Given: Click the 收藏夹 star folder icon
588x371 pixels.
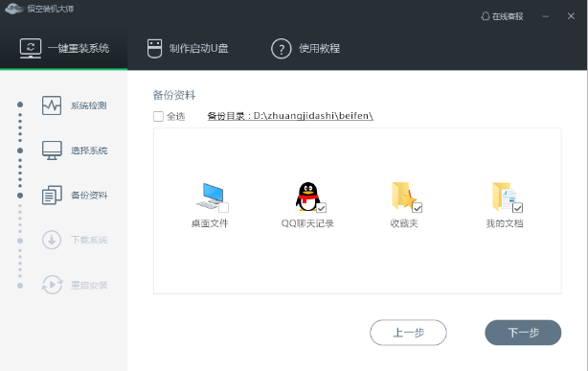Looking at the screenshot, I should [403, 196].
